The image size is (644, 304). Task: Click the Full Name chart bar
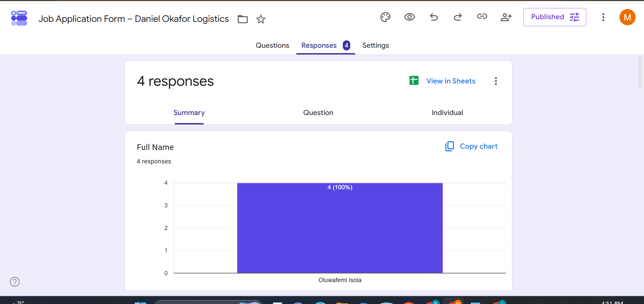tap(340, 228)
